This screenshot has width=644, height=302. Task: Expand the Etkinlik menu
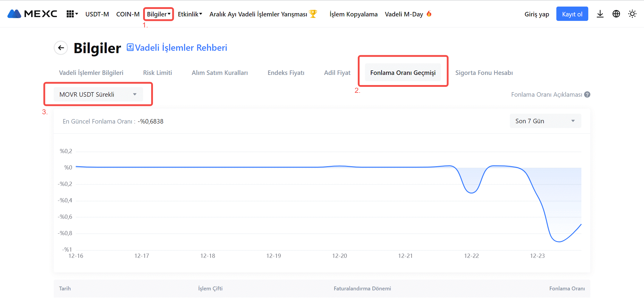[x=190, y=14]
